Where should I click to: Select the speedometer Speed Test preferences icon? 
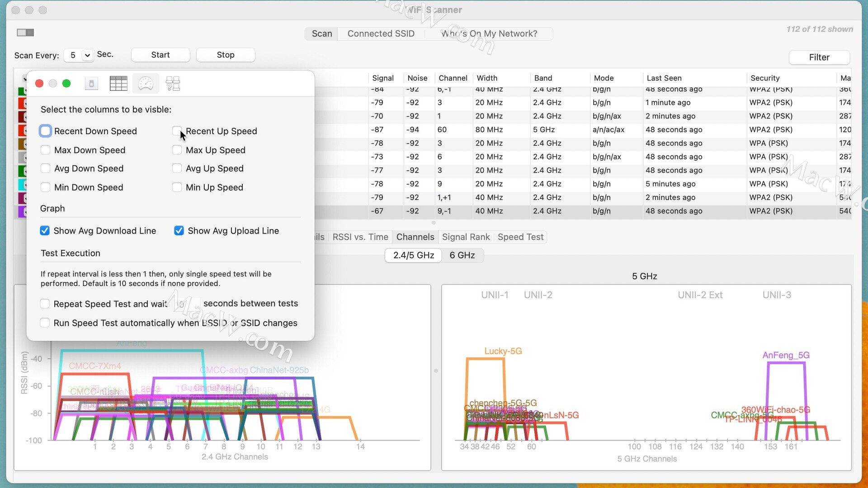[146, 84]
